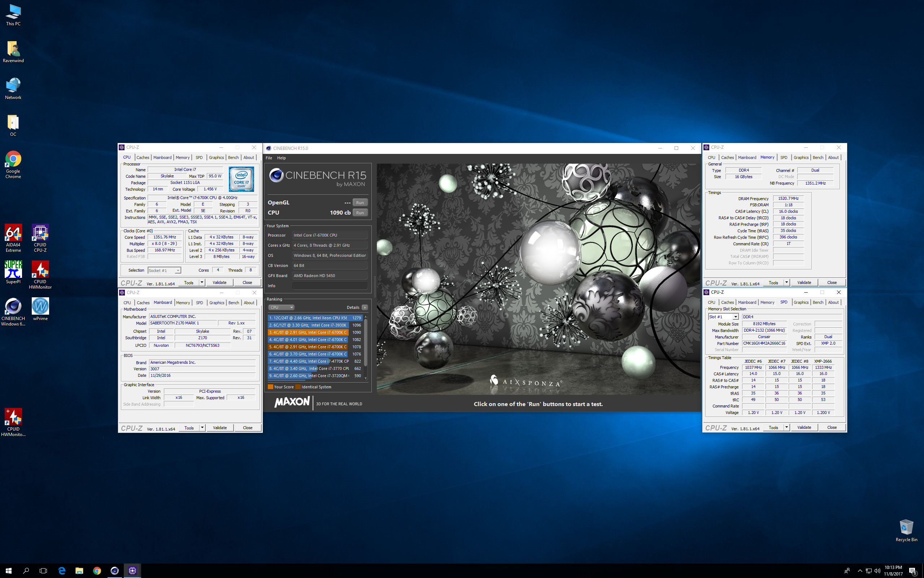Open the File menu in Cinebench

coord(269,158)
